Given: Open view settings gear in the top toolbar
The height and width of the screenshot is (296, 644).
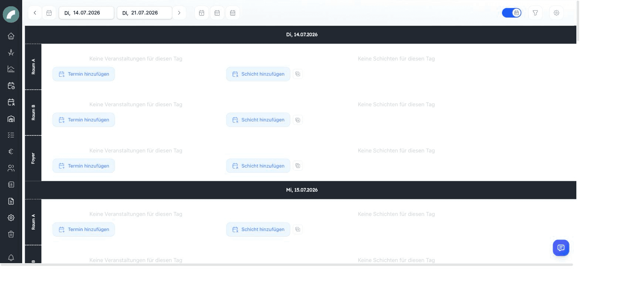Looking at the screenshot, I should coord(556,13).
